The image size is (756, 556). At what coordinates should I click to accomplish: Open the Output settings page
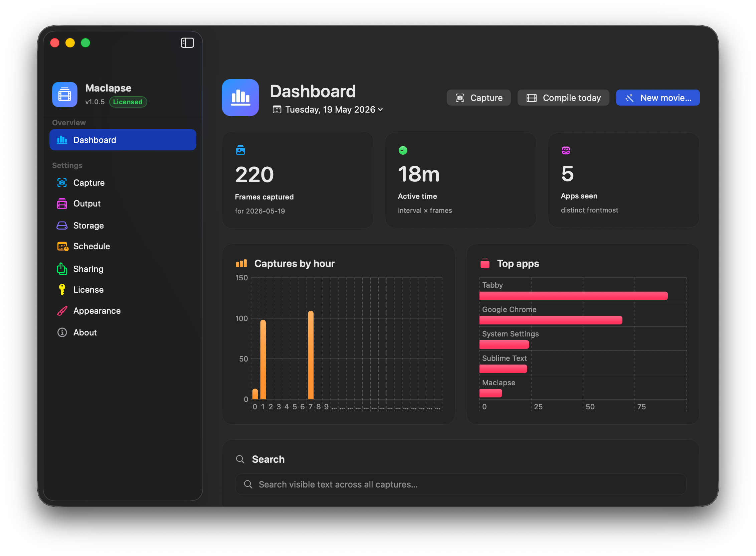[x=123, y=203]
